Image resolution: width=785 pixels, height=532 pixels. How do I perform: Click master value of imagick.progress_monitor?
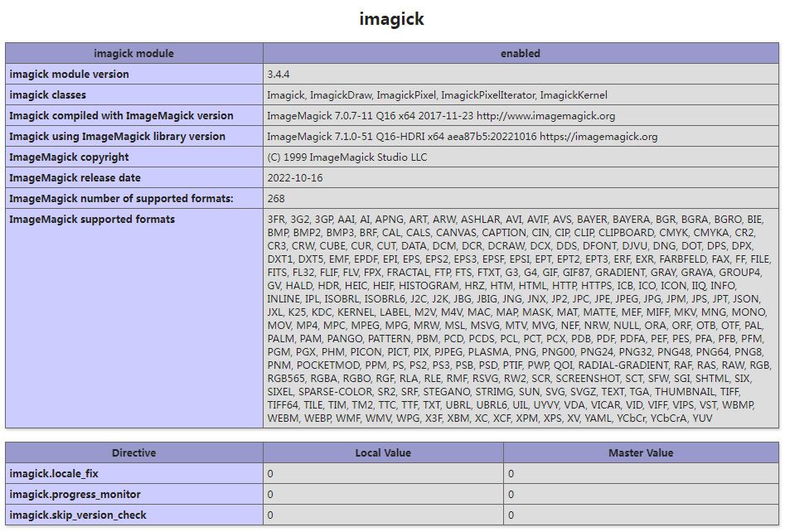point(511,495)
